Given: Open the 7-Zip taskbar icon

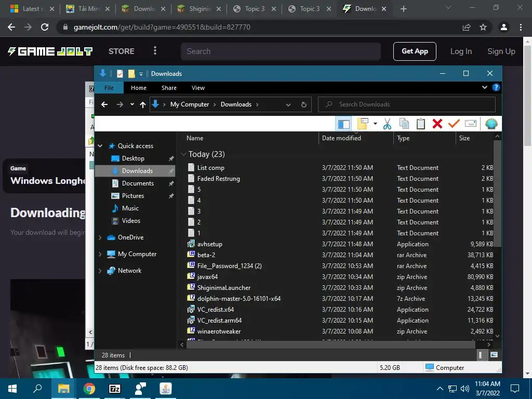Looking at the screenshot, I should (x=115, y=389).
